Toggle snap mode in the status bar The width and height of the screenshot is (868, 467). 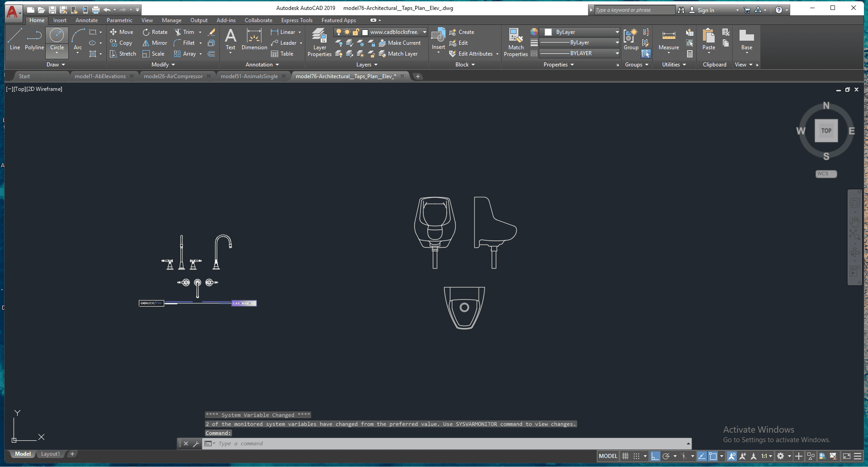pyautogui.click(x=636, y=456)
